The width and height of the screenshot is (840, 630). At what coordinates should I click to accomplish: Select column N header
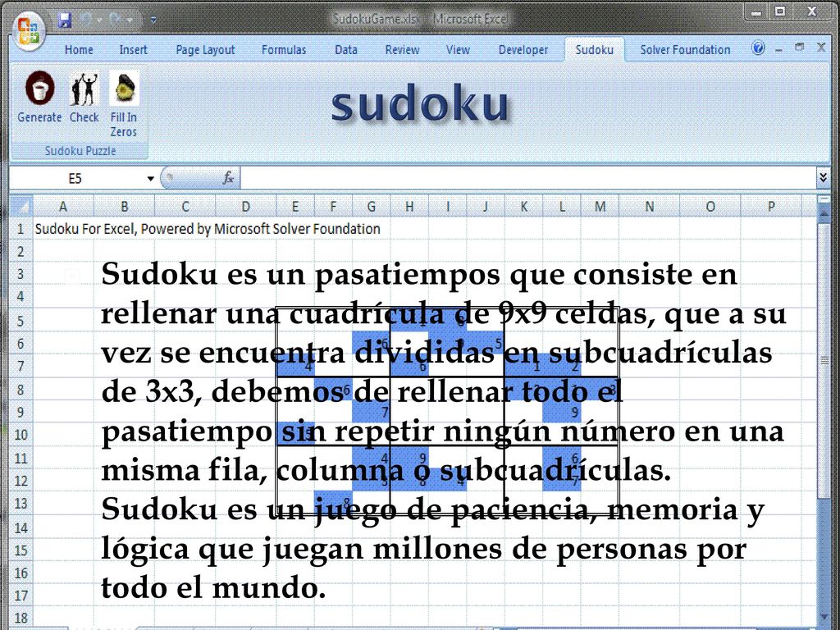tap(649, 206)
